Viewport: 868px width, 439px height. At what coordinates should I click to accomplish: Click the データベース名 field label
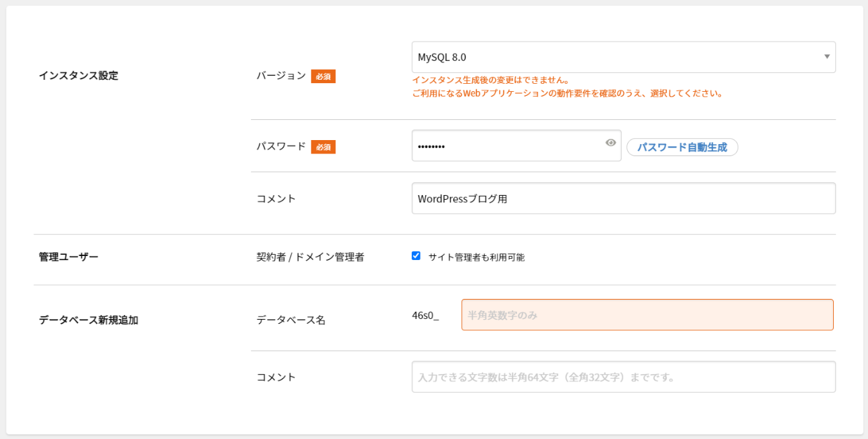(291, 320)
